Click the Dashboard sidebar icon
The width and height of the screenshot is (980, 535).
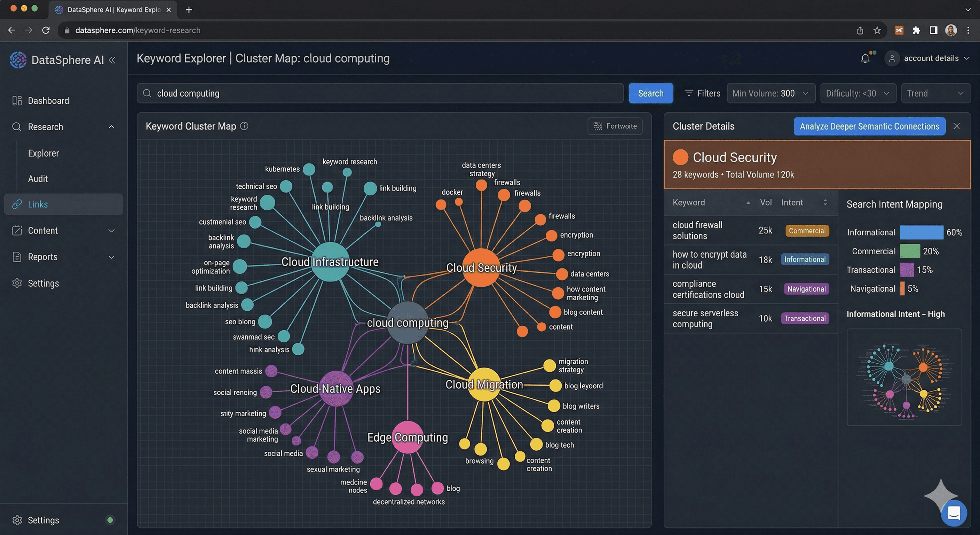pos(17,101)
